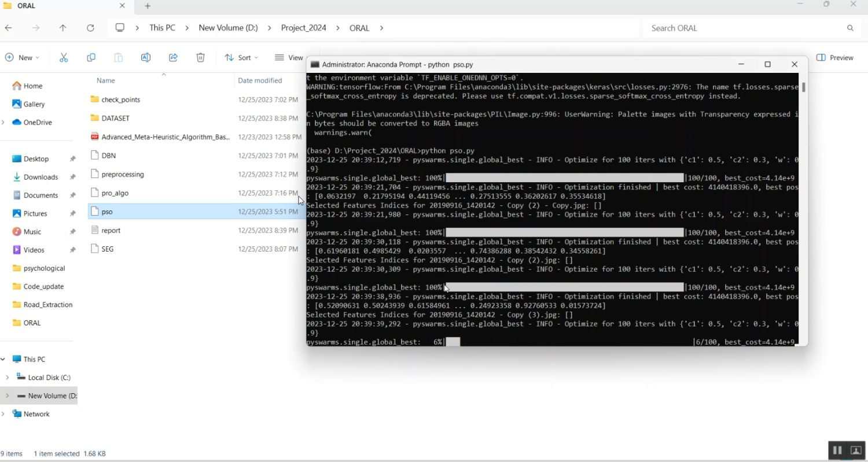The height and width of the screenshot is (462, 868).
Task: Click the Delete trash icon
Action: click(200, 57)
